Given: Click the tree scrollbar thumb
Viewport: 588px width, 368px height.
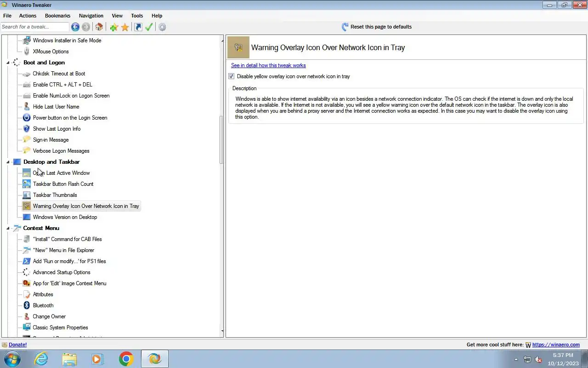Looking at the screenshot, I should point(222,140).
